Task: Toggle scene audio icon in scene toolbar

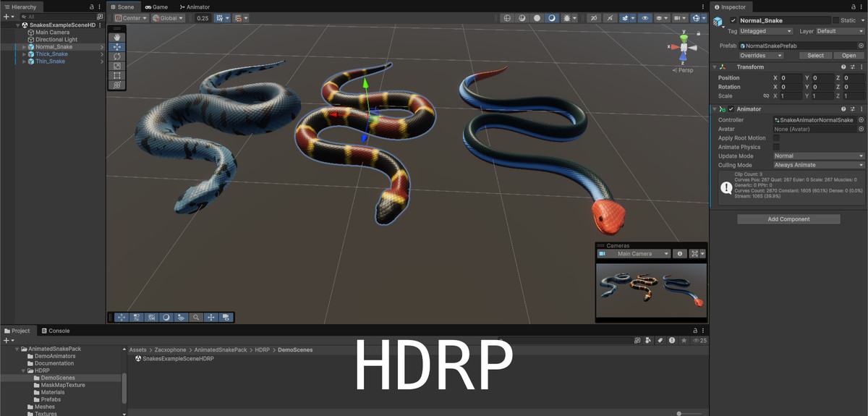Action: pyautogui.click(x=609, y=18)
